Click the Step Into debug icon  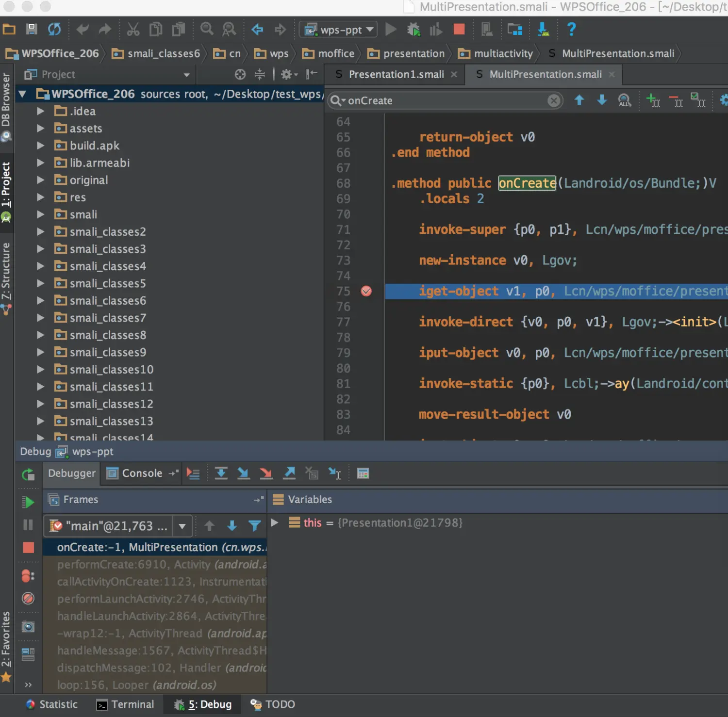(x=244, y=473)
